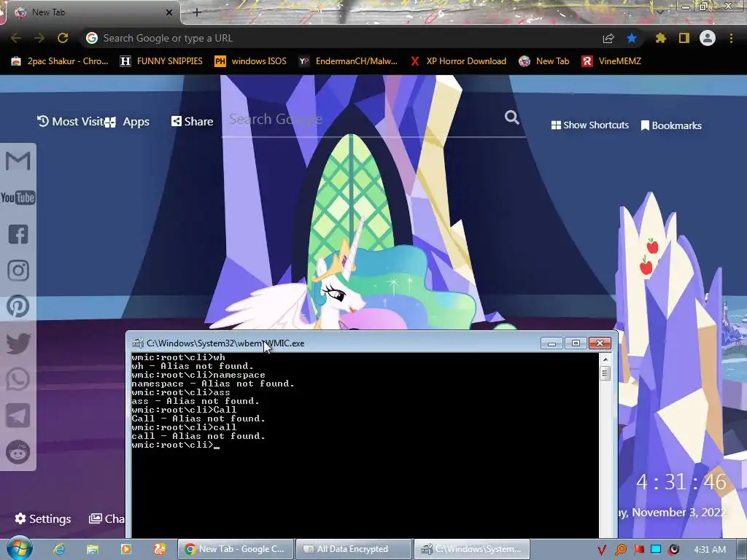Close the New Tab browser tab
The height and width of the screenshot is (560, 747).
[x=169, y=12]
